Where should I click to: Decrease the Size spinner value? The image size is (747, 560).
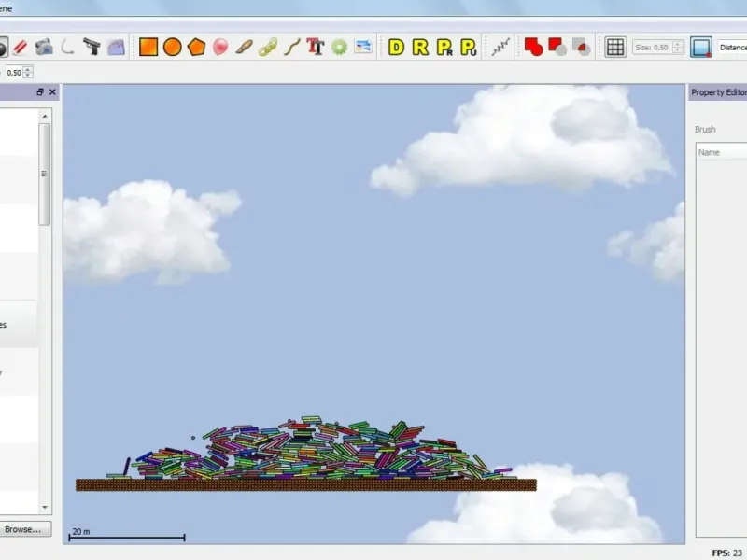click(x=678, y=50)
